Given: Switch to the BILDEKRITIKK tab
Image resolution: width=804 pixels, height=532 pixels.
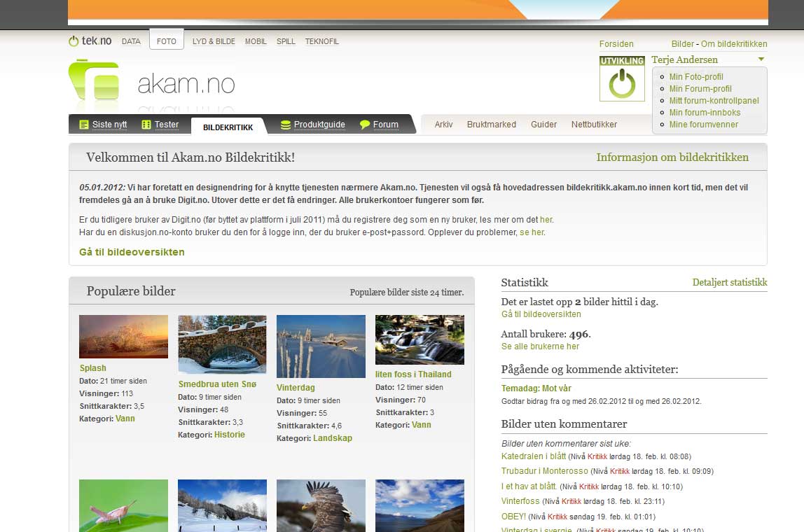Looking at the screenshot, I should pos(228,127).
